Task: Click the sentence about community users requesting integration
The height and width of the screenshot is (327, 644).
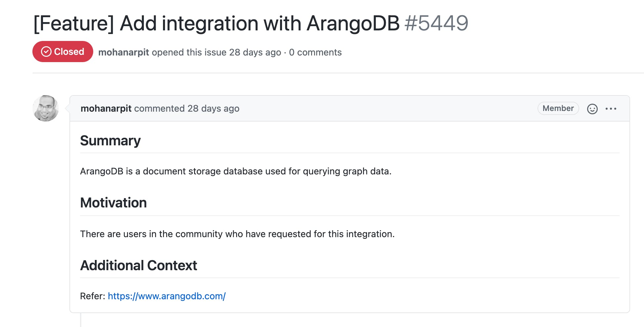Action: tap(237, 234)
